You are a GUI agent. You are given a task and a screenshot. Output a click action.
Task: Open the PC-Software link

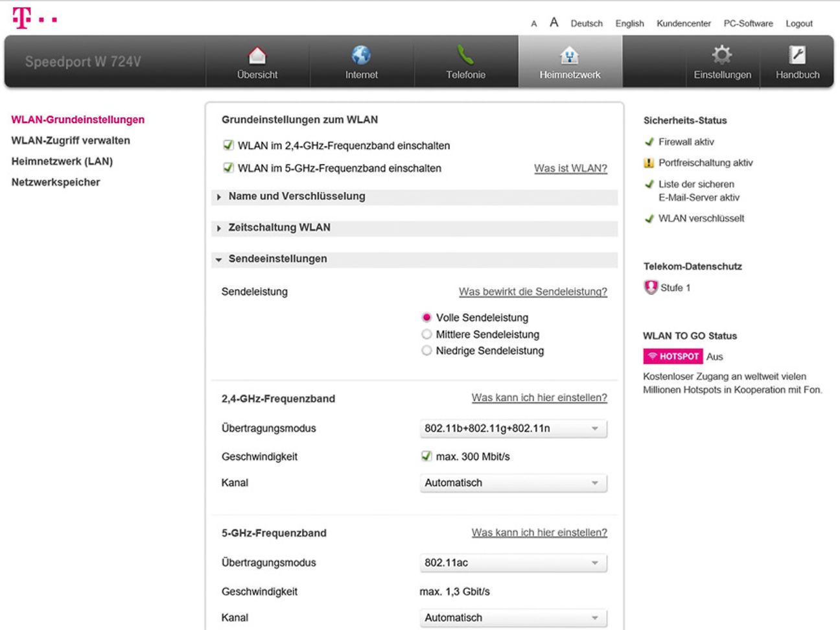[x=748, y=23]
